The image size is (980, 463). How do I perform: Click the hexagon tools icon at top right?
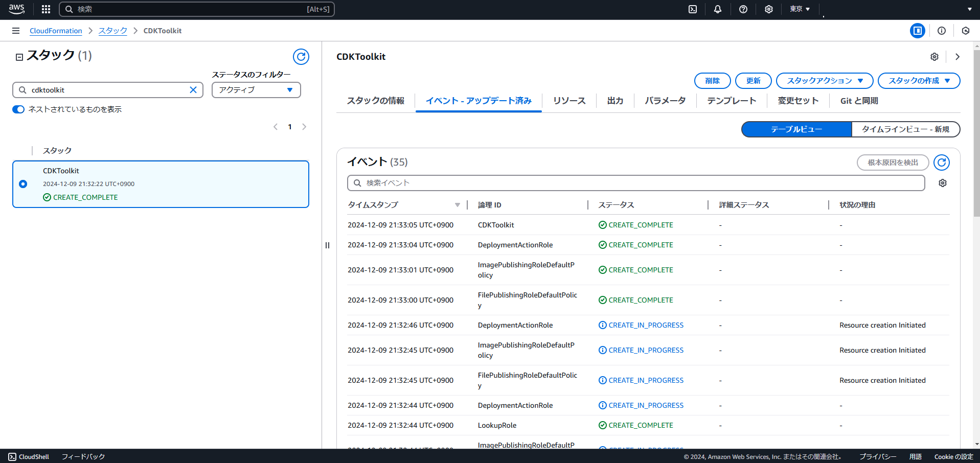(x=966, y=31)
